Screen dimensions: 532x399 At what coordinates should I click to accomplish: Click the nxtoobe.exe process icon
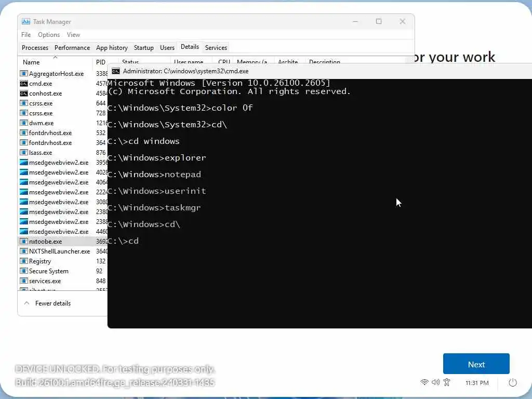pyautogui.click(x=24, y=242)
